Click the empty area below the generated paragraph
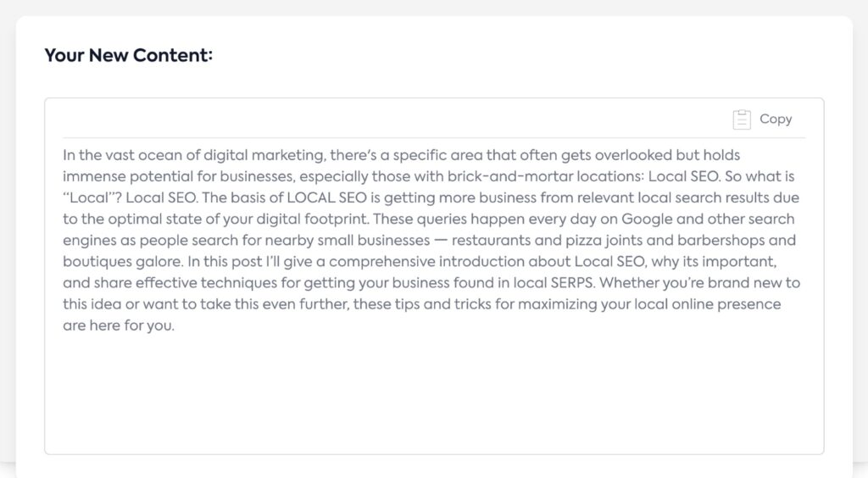The image size is (868, 478). pyautogui.click(x=433, y=394)
